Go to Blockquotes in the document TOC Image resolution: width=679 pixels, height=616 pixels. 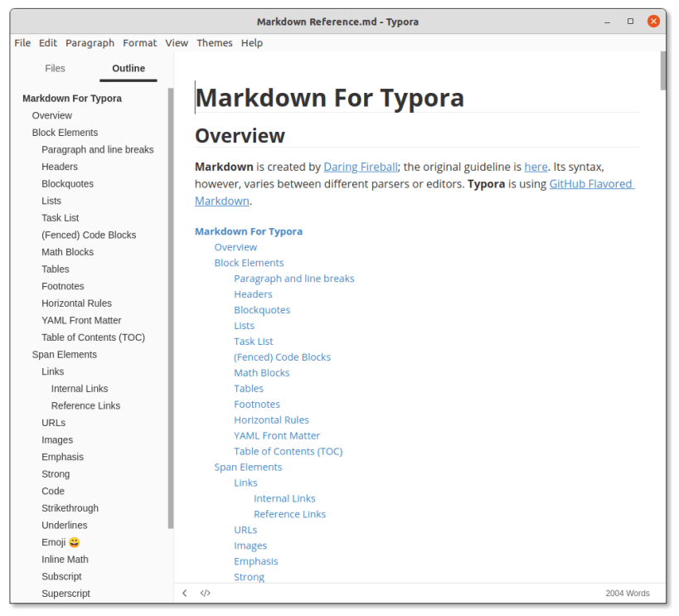point(262,310)
